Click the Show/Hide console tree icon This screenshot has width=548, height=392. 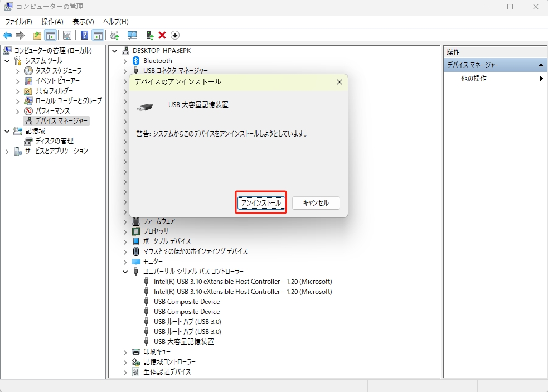(x=51, y=35)
